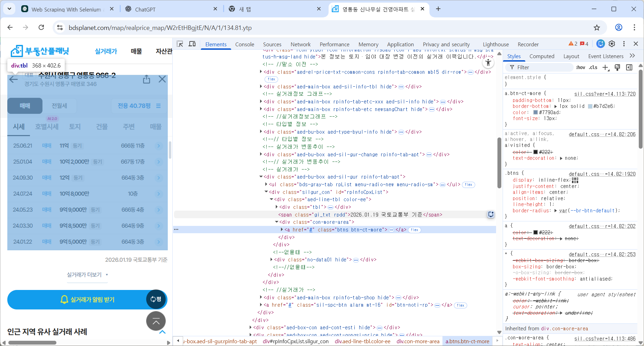This screenshot has height=346, width=644.
Task: Open the flexbox editor icon next to inline-flex
Action: [x=575, y=180]
